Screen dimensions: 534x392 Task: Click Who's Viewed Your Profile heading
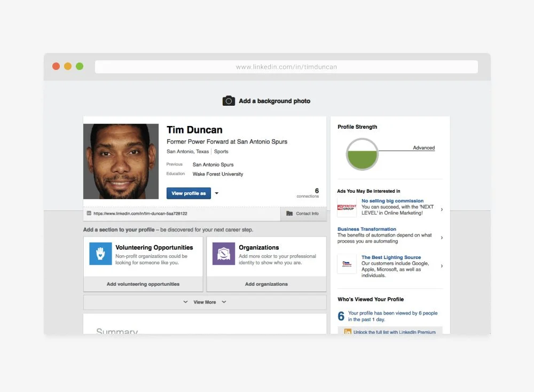click(x=371, y=300)
